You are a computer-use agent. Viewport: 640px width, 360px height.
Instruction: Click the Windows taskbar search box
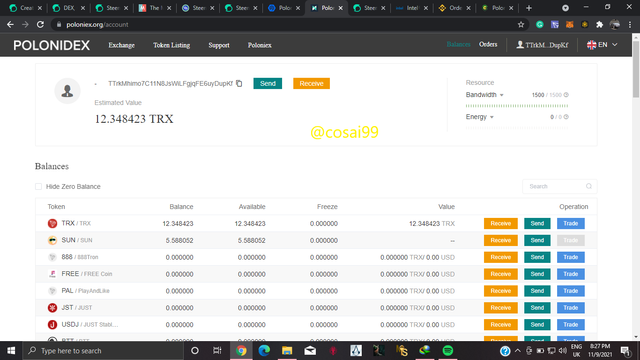pos(103,351)
